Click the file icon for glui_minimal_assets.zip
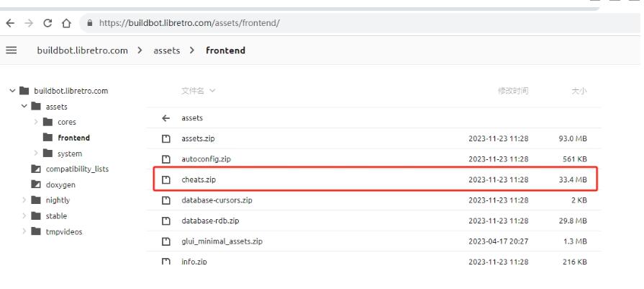 166,241
